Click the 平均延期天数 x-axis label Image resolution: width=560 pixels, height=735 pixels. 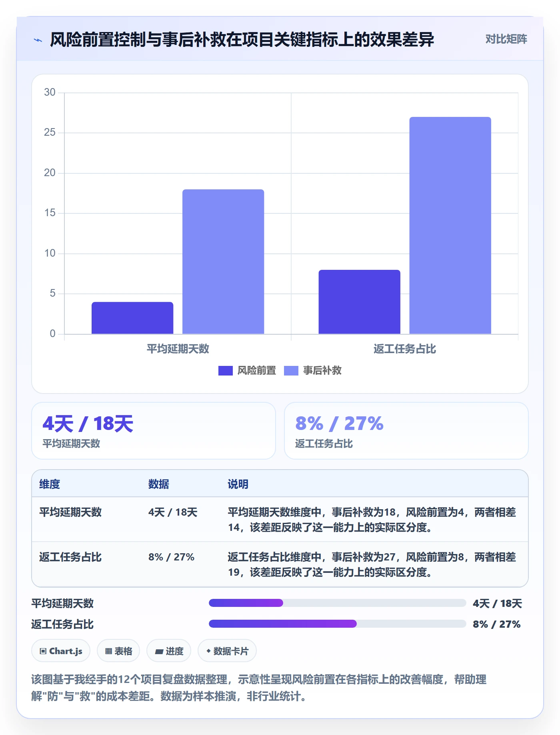178,349
